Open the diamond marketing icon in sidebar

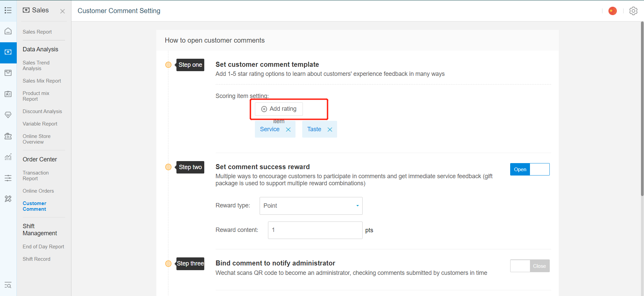8,115
